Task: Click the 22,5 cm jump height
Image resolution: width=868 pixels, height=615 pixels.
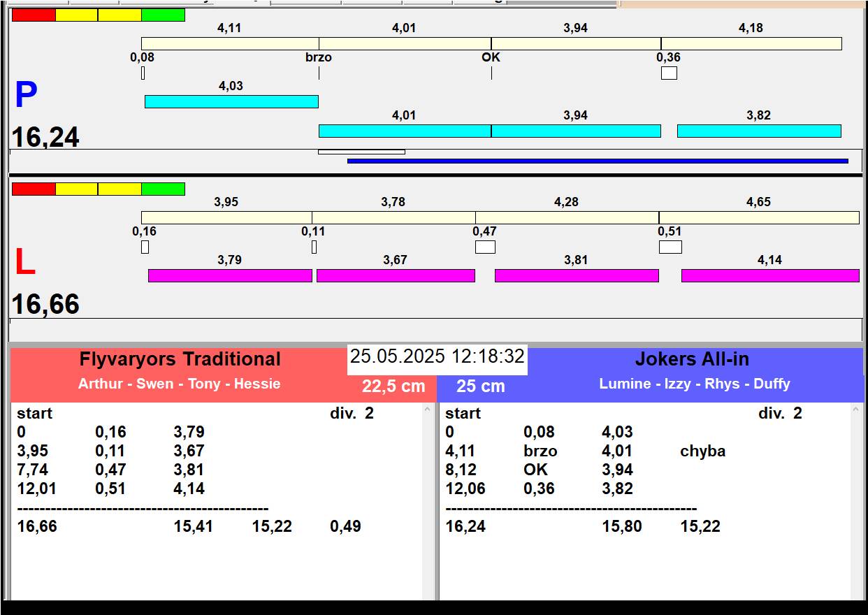Action: click(393, 386)
